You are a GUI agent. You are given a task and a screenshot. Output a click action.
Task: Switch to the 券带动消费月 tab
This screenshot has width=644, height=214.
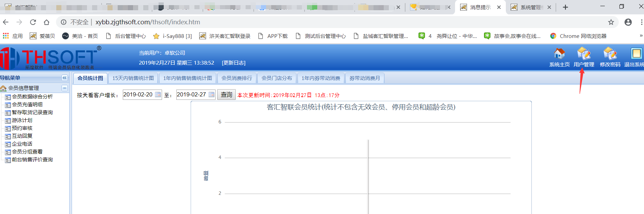(365, 78)
